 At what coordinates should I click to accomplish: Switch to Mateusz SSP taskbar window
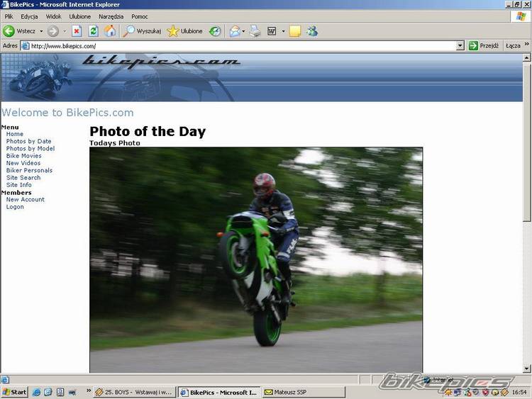290,392
